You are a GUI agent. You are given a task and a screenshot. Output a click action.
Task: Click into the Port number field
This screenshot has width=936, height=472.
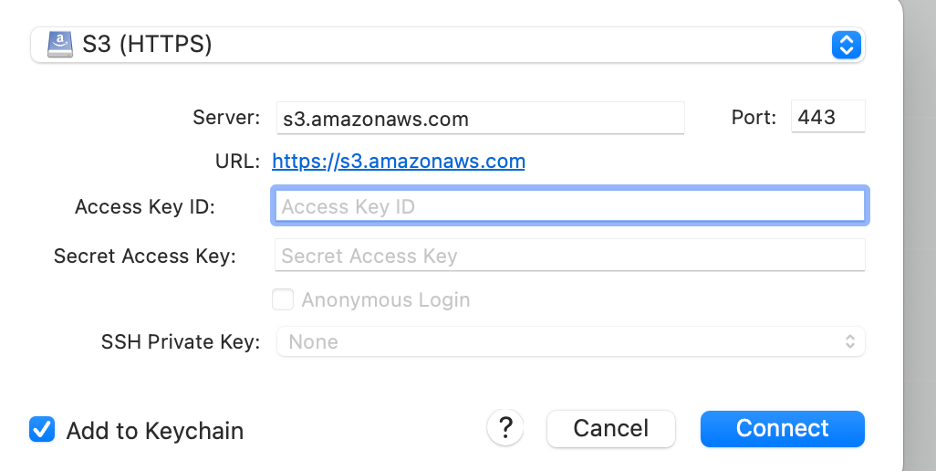point(828,117)
